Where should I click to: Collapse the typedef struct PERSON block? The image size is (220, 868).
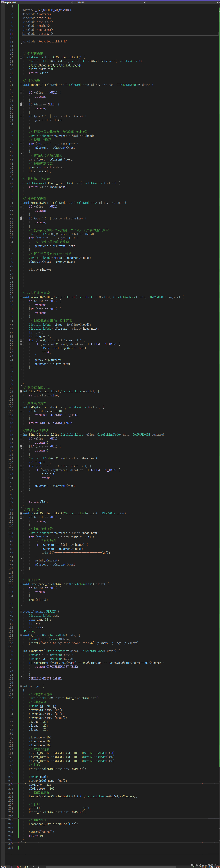21,612
